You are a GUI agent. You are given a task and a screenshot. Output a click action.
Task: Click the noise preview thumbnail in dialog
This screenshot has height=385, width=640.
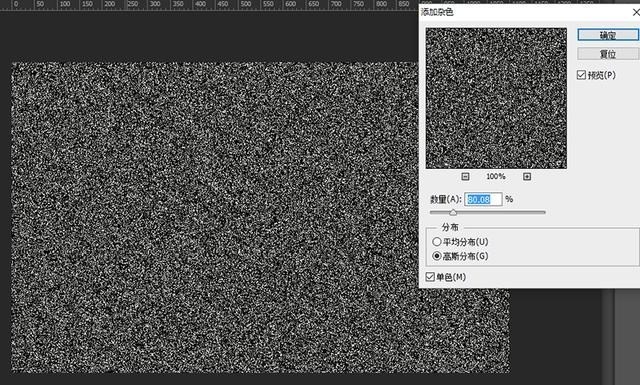click(x=496, y=98)
